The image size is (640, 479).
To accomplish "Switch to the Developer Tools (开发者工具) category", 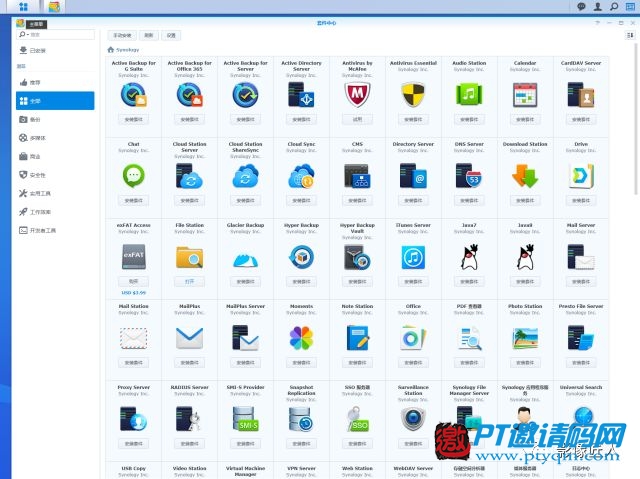I will [x=55, y=230].
